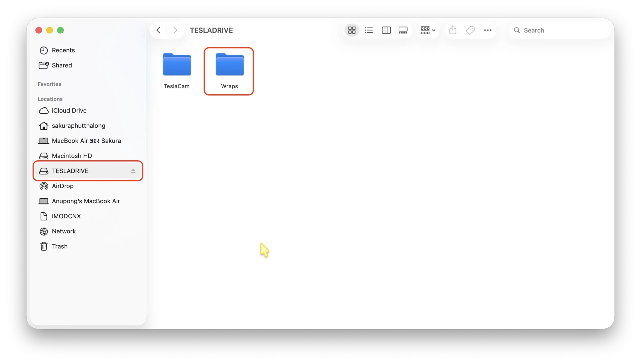The width and height of the screenshot is (641, 364).
Task: Select Macintosh HD location
Action: point(72,156)
